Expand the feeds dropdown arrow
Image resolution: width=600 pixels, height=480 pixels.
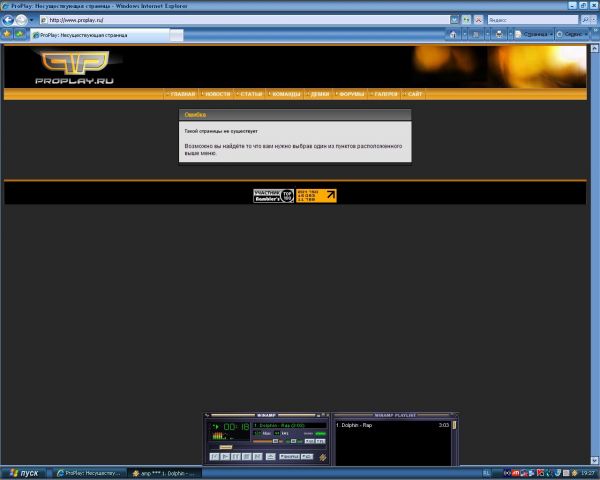pos(487,35)
